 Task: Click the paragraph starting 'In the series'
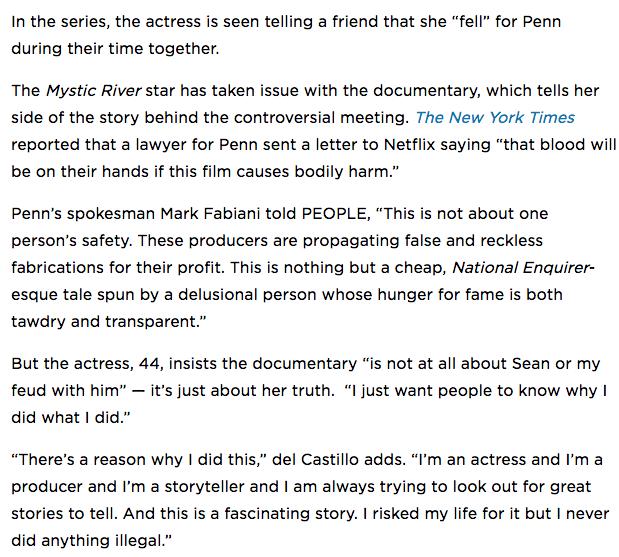(x=286, y=35)
